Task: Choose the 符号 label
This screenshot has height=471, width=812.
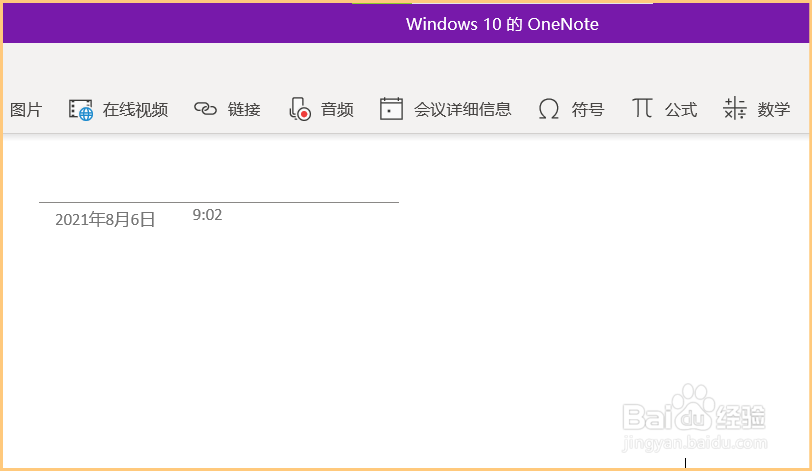Action: coord(588,110)
